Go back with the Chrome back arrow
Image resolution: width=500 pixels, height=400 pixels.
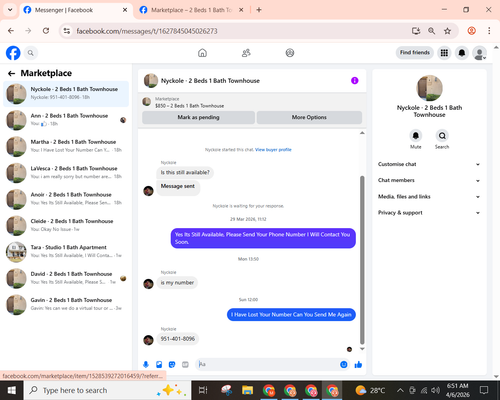click(x=11, y=31)
